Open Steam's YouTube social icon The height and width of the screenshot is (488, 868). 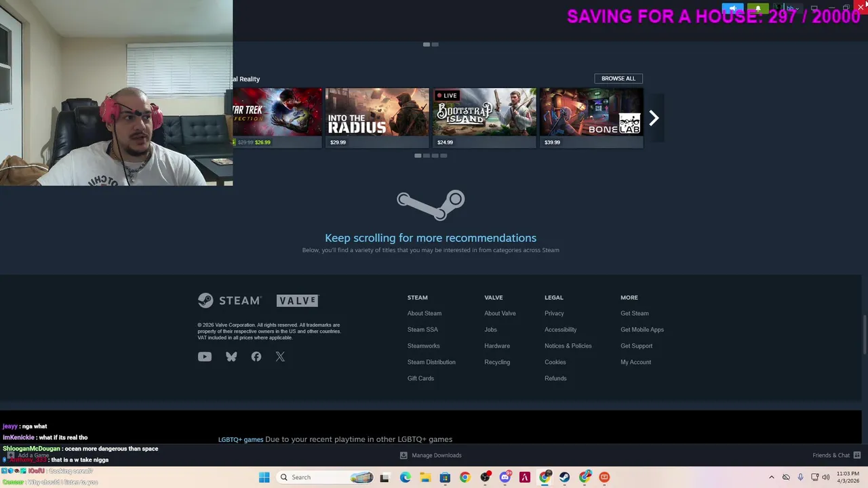click(x=204, y=357)
